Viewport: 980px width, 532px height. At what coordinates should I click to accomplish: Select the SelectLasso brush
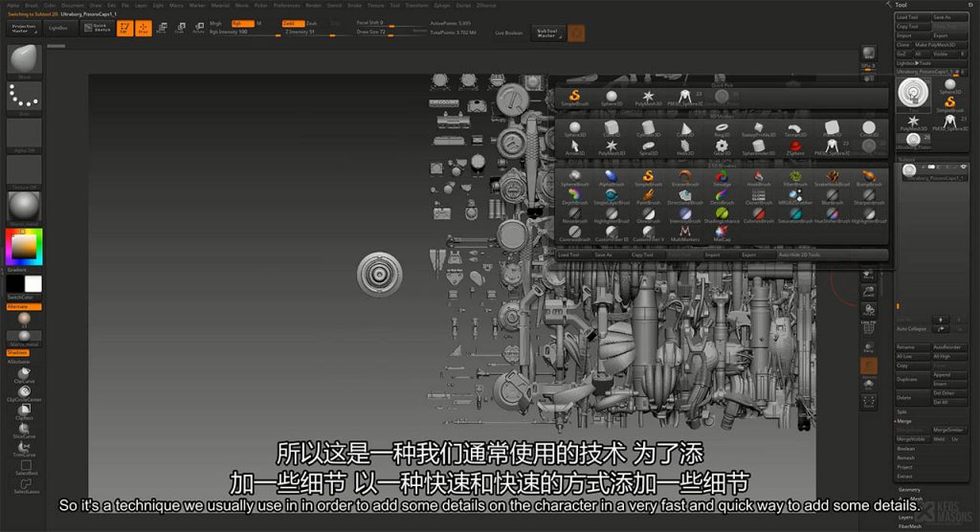(x=25, y=486)
